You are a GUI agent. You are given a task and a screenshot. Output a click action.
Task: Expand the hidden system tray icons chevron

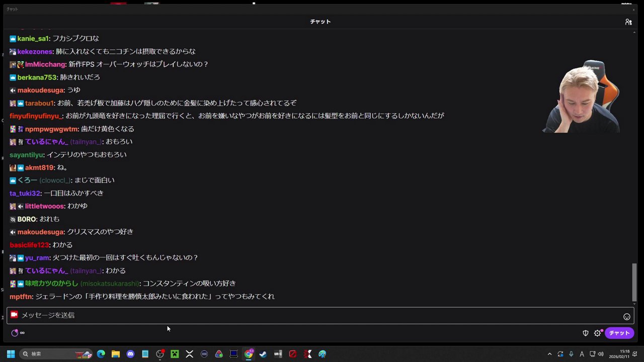(x=549, y=353)
